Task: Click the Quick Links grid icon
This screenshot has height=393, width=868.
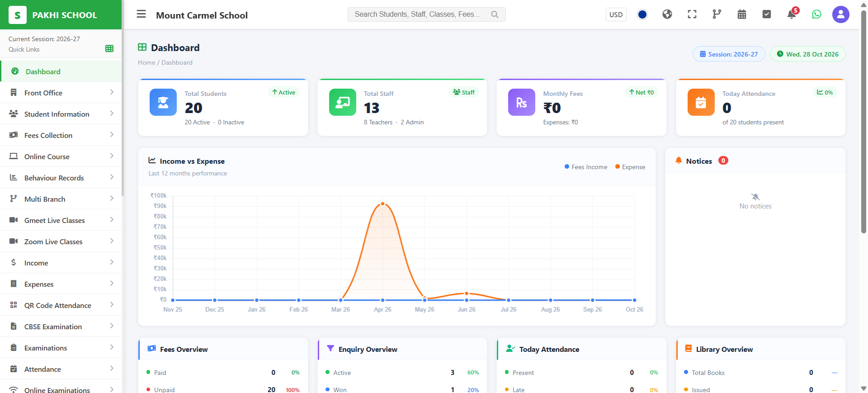Action: (x=109, y=48)
